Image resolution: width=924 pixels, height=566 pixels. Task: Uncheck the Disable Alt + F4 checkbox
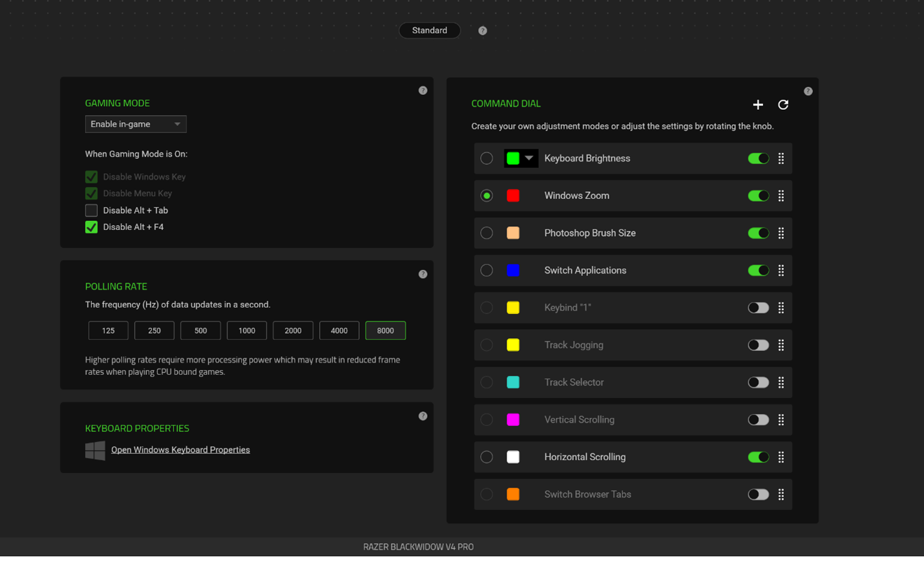point(92,227)
